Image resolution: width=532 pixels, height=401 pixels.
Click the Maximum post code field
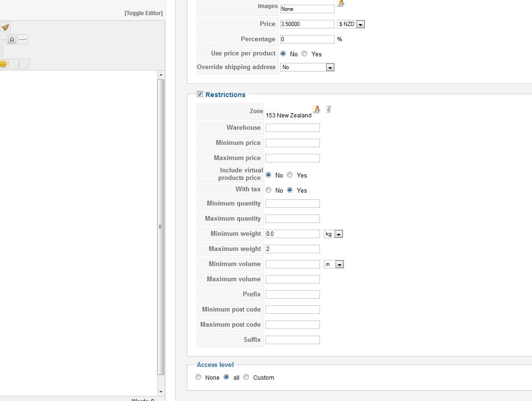coord(293,324)
